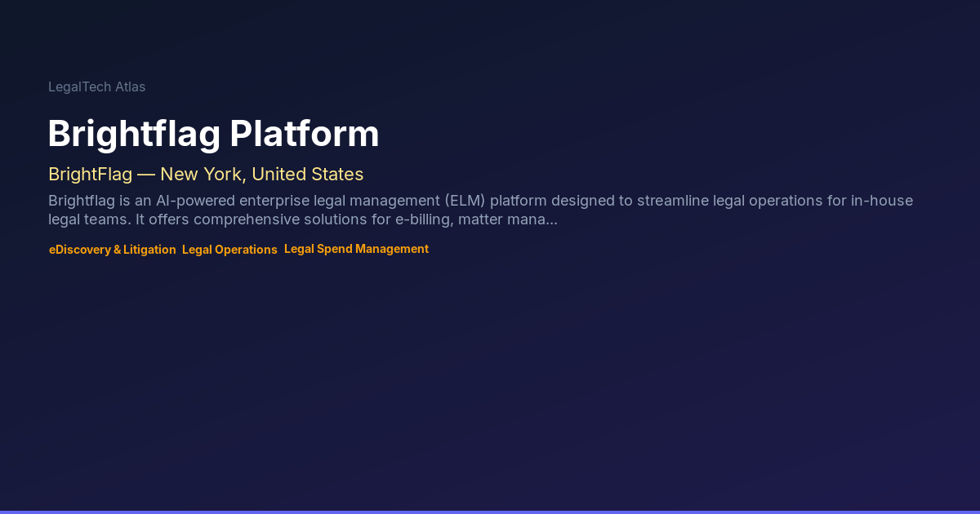Open the eDiscovery & Litigation tag

(113, 250)
